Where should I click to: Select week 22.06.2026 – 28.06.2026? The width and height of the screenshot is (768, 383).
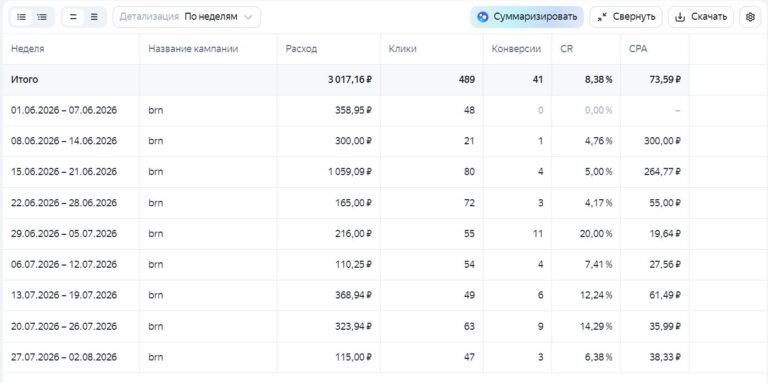pos(64,203)
